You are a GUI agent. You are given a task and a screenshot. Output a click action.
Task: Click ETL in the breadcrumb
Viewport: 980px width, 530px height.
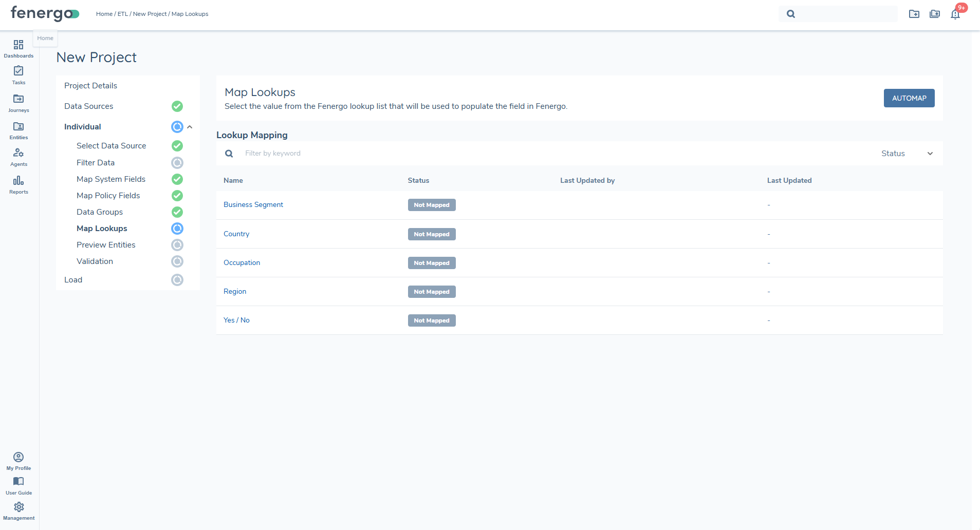(122, 14)
